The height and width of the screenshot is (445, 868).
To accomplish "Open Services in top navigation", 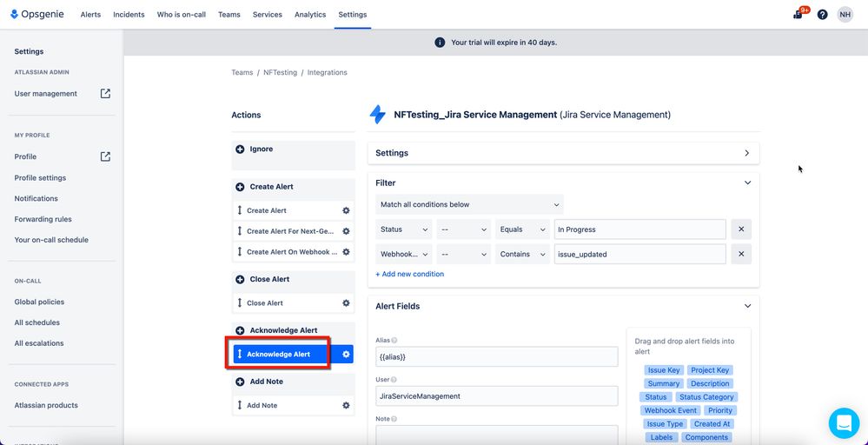I will tap(268, 15).
